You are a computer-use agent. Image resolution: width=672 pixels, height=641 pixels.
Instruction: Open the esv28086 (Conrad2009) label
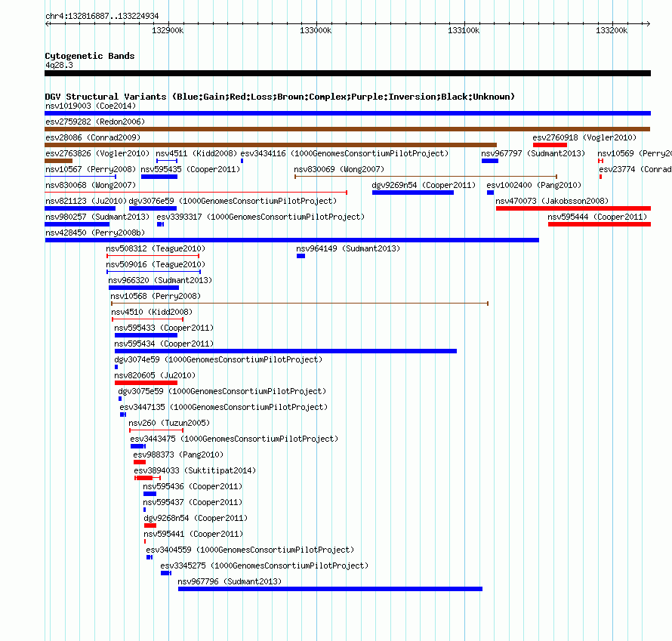point(93,137)
